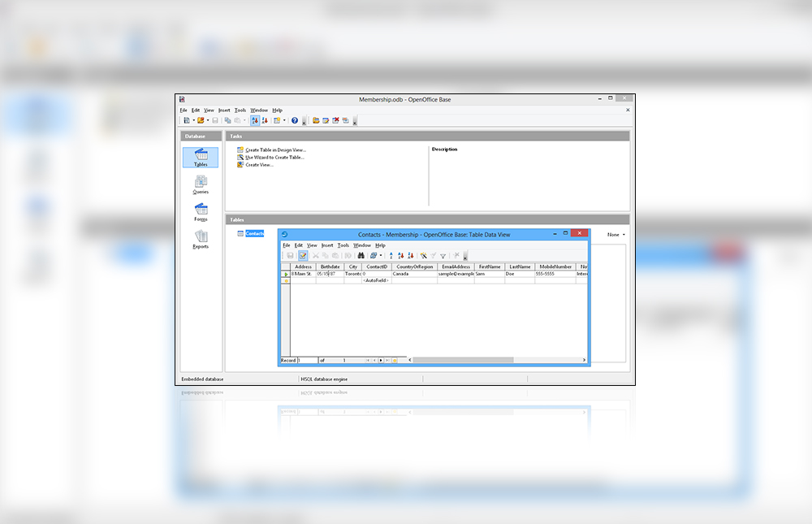Click the Open file icon in Base toolbar

tap(201, 120)
